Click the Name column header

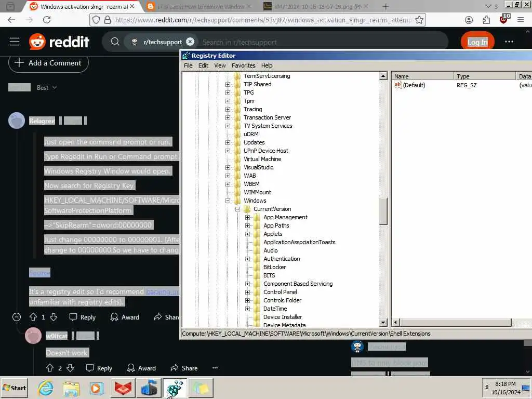coord(422,76)
